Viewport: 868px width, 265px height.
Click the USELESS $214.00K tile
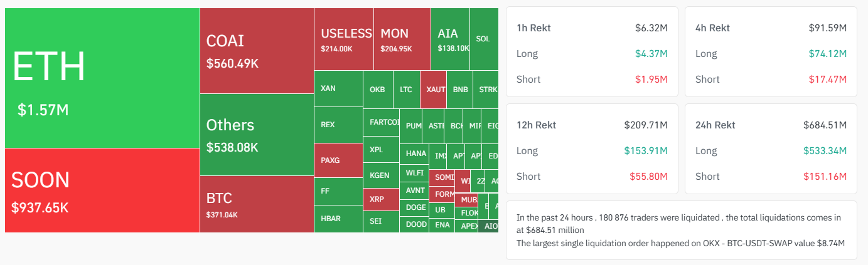[x=344, y=39]
